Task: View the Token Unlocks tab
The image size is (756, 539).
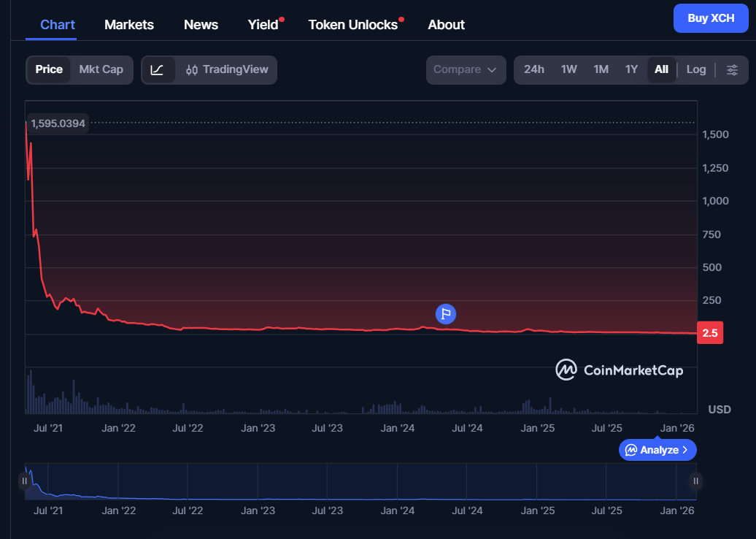Action: 353,24
